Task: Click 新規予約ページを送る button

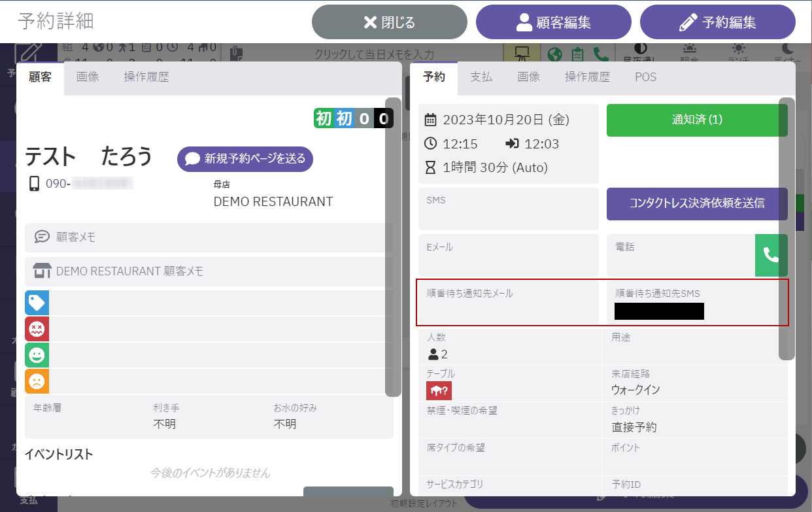Action: 245,159
